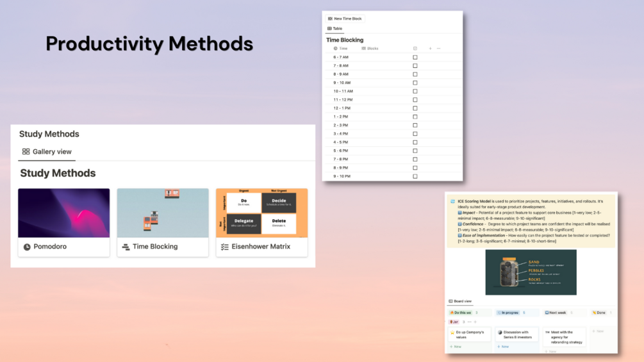The height and width of the screenshot is (362, 644).
Task: Click the Pomodoro card title
Action: 50,247
